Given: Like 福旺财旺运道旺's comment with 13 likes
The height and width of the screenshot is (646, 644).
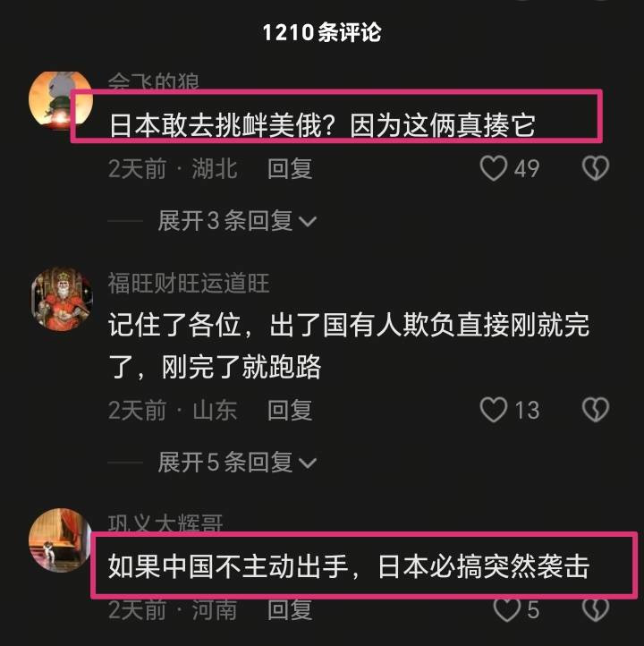Looking at the screenshot, I should (x=493, y=410).
